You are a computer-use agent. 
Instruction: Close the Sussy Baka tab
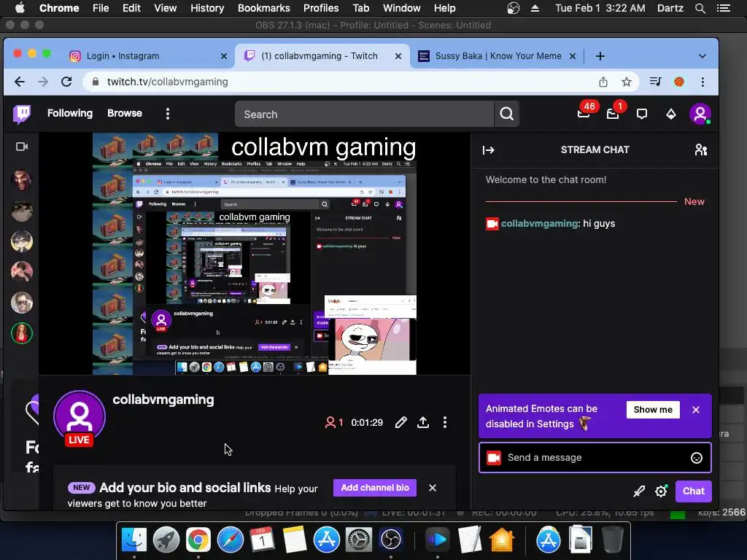(573, 56)
